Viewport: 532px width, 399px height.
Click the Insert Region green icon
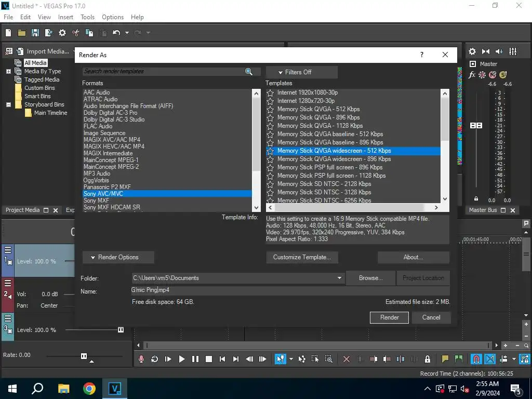point(459,359)
